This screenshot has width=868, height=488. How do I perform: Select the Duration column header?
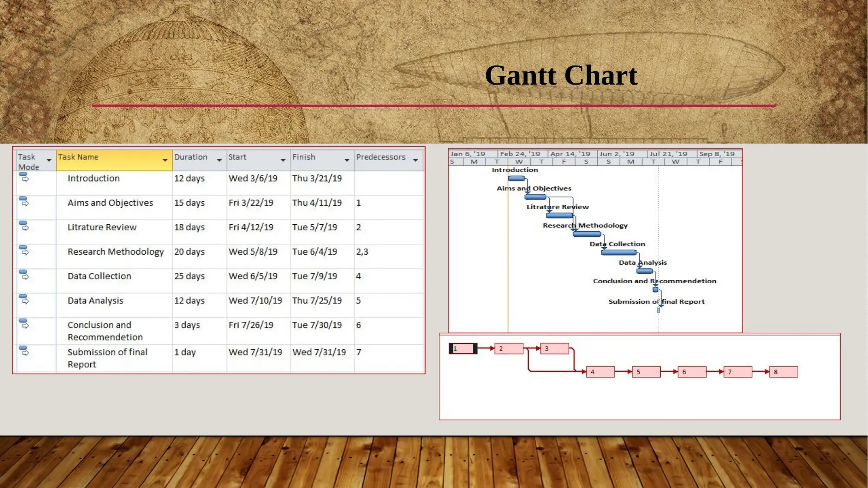pos(200,160)
